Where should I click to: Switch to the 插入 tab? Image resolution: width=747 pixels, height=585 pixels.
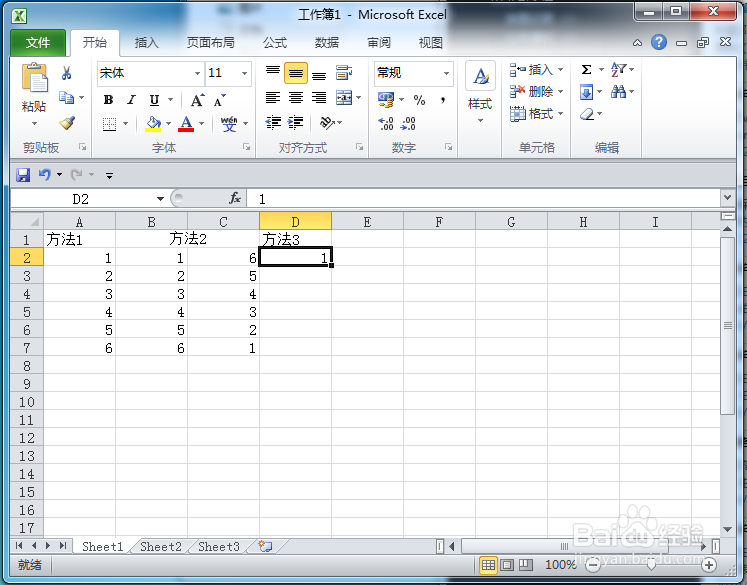point(146,43)
